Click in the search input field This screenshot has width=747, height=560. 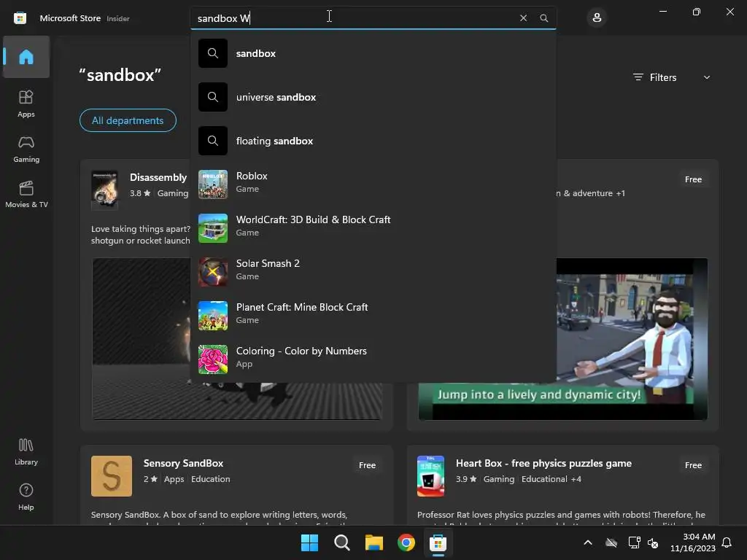click(355, 18)
